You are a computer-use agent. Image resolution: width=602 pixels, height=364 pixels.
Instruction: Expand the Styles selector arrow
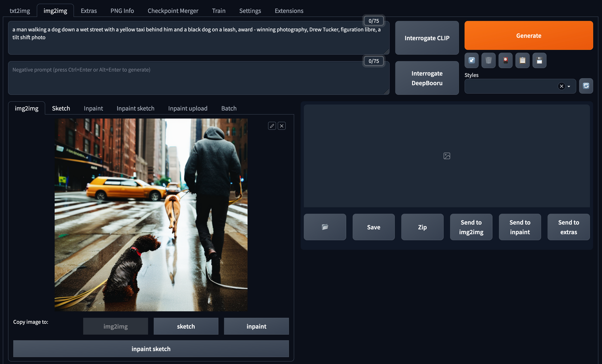pos(569,86)
